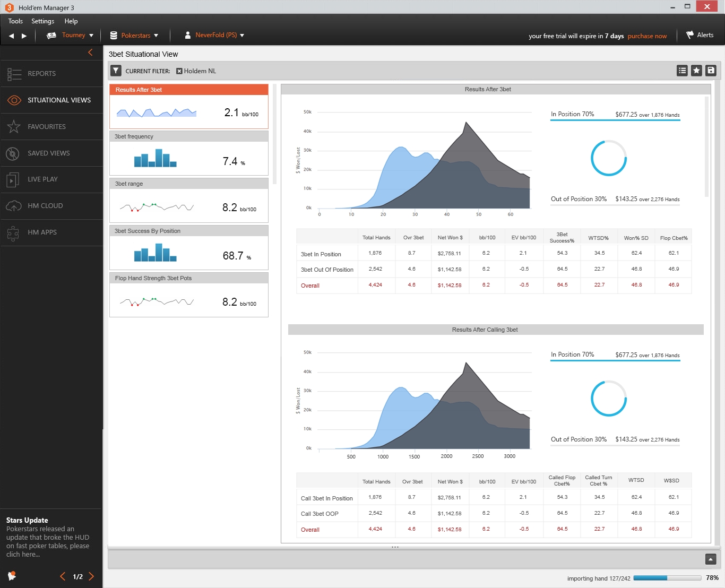Screen dimensions: 725x588
Task: Click the player profile icon beside NeverFold
Action: pos(187,36)
